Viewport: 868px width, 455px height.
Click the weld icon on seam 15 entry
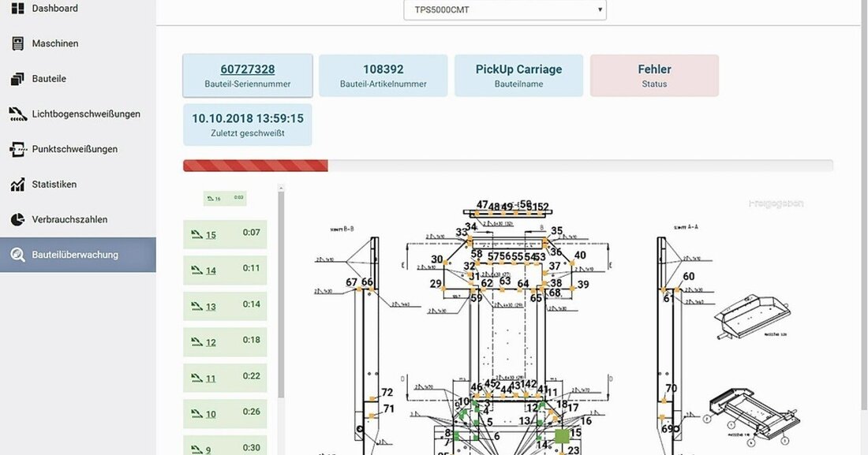(196, 233)
